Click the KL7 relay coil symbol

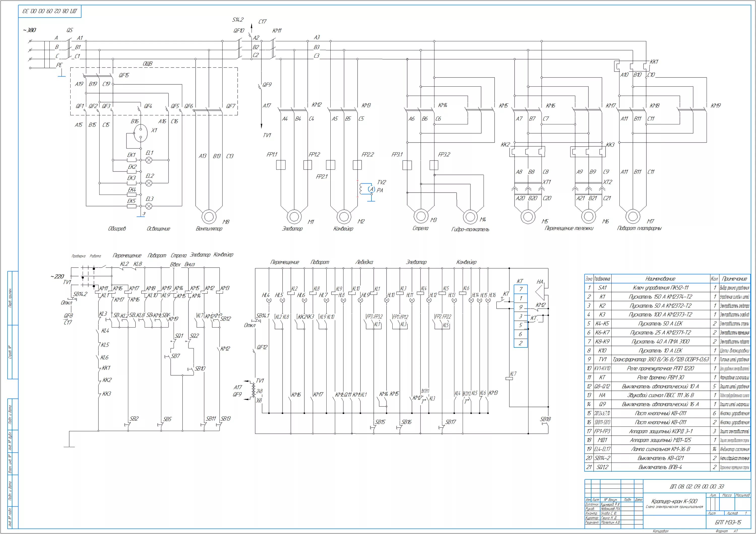pos(509,378)
